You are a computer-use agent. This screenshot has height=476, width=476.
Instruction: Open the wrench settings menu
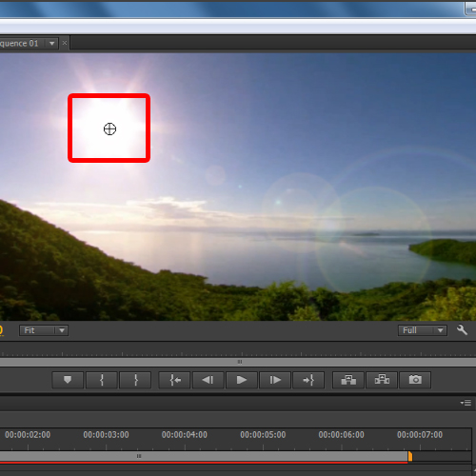point(462,330)
